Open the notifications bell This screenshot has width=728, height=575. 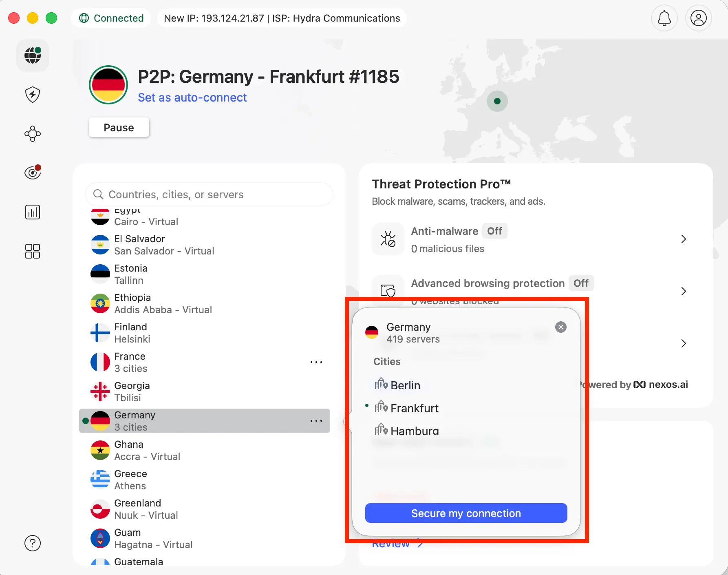664,18
